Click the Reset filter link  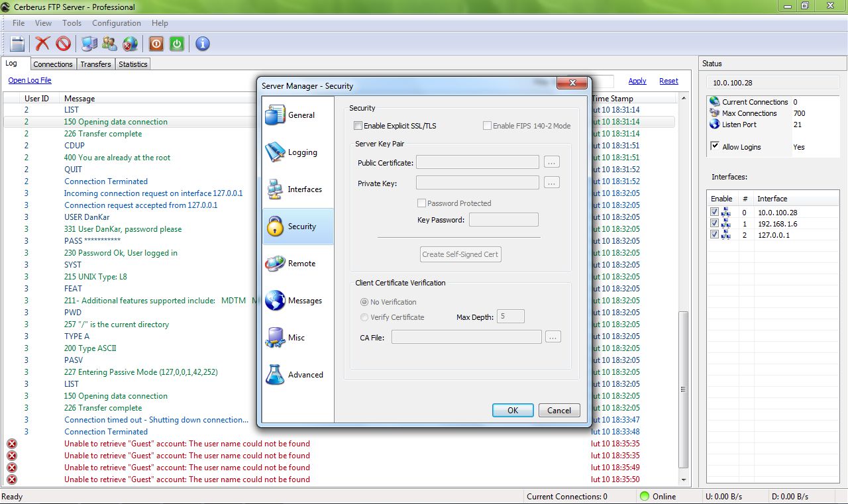pyautogui.click(x=668, y=81)
